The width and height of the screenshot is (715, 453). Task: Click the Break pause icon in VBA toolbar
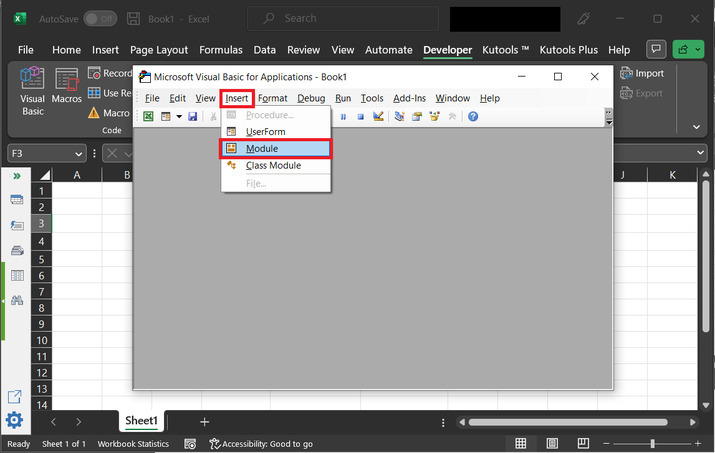(343, 117)
